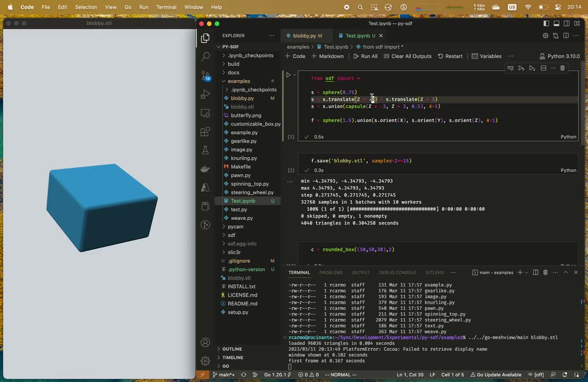Open the Selection menu
This screenshot has width=588, height=382.
[86, 7]
